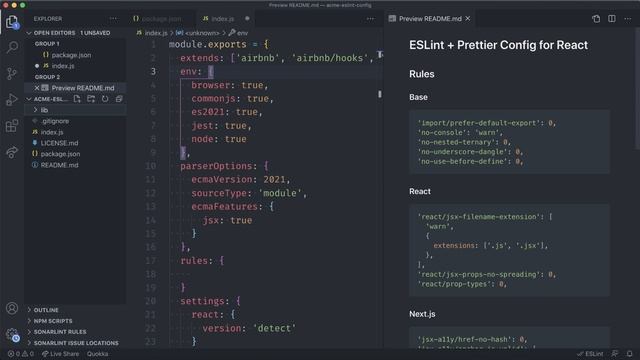Expand the SonarLint Issue Locations section

pyautogui.click(x=75, y=343)
